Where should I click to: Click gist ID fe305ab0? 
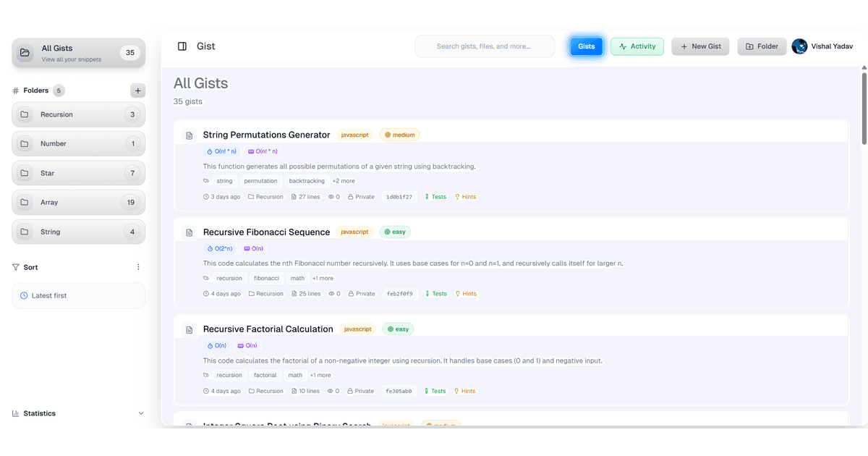point(399,391)
